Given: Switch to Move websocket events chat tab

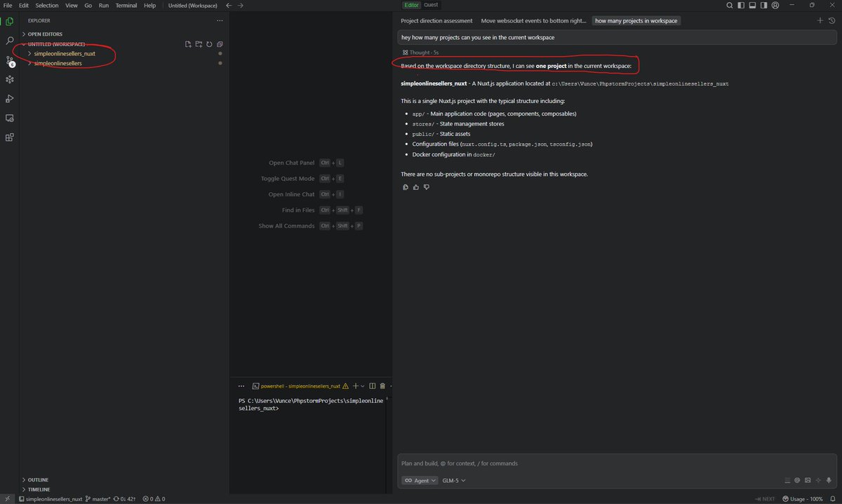Looking at the screenshot, I should pyautogui.click(x=533, y=21).
